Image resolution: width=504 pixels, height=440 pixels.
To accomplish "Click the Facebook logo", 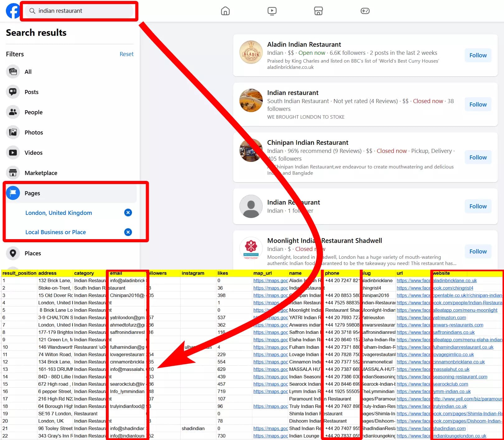I will click(13, 11).
